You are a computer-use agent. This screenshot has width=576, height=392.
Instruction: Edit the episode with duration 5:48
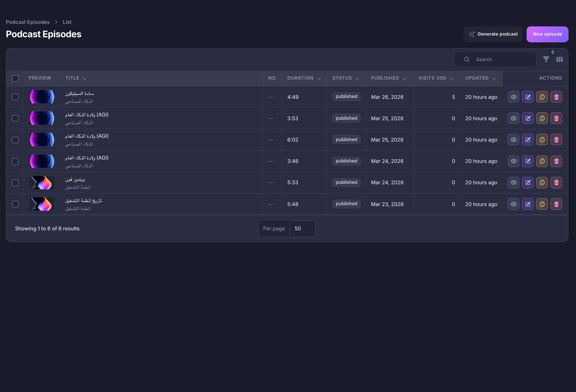coord(528,204)
